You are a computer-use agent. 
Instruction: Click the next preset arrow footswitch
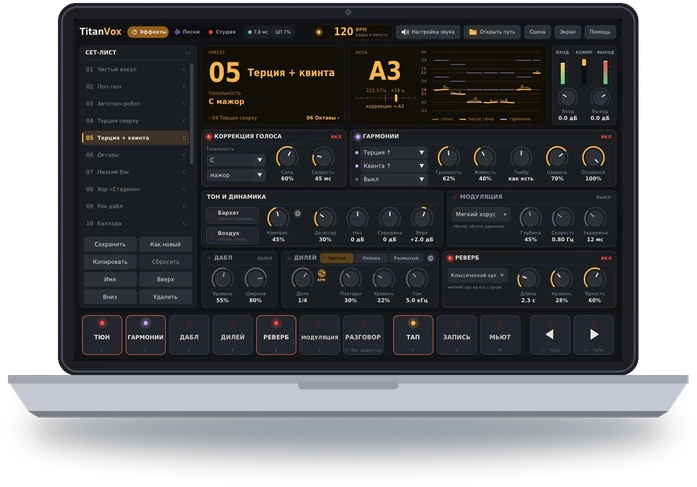click(x=593, y=335)
